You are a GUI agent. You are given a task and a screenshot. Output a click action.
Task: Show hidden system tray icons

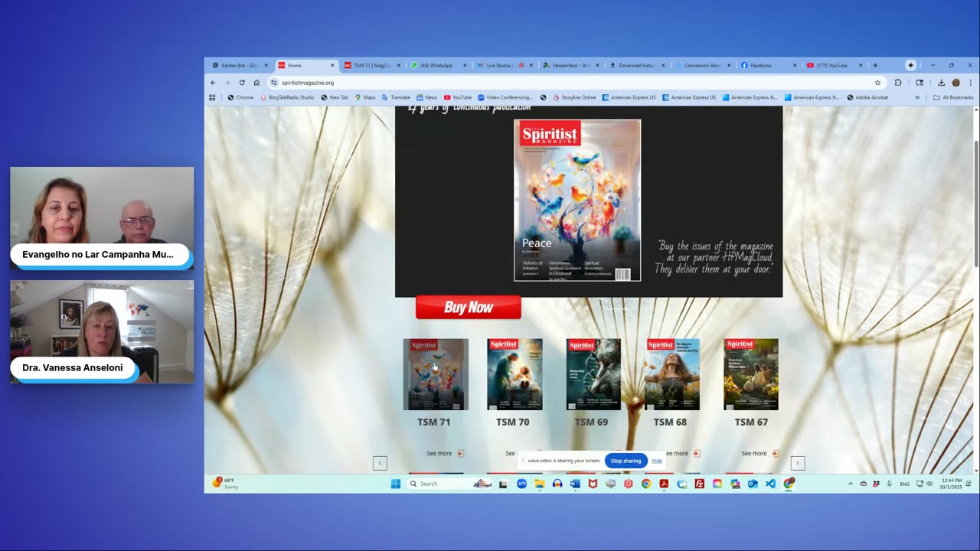(850, 484)
